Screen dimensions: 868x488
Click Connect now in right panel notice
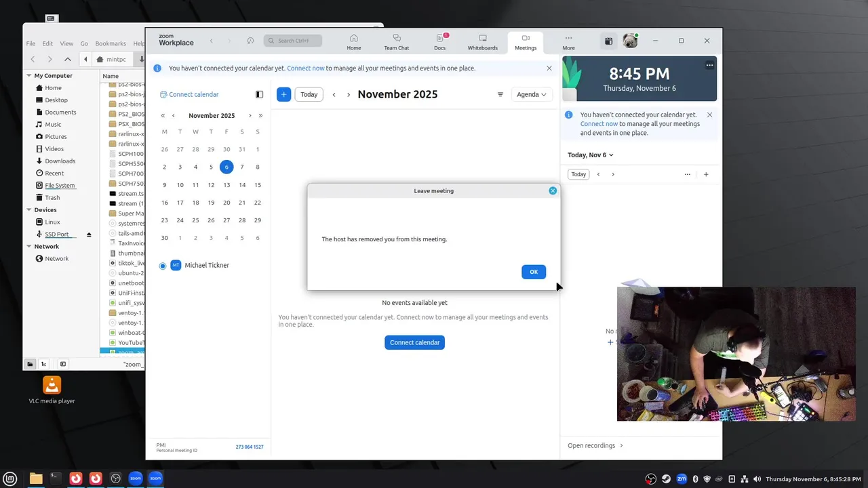[x=599, y=124]
